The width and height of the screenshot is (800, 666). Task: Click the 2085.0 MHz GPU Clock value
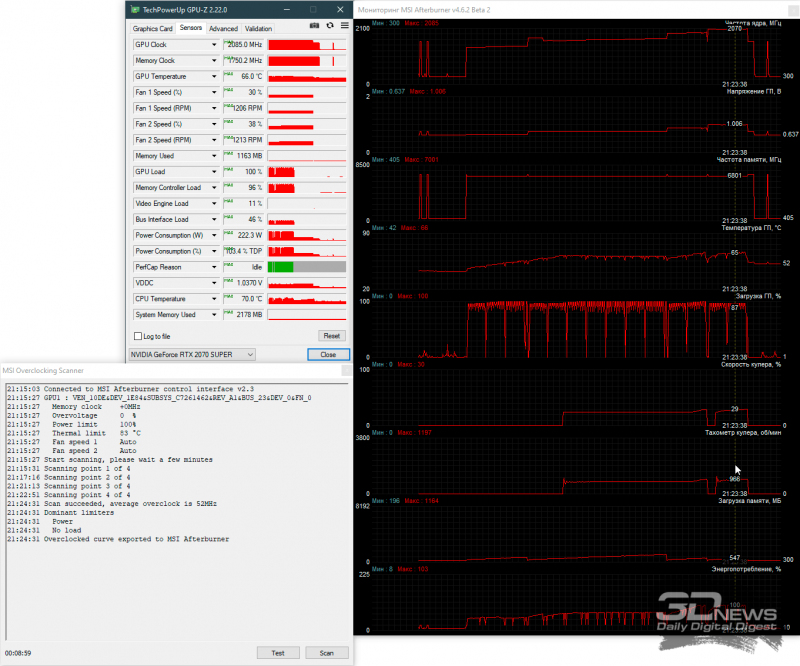click(245, 45)
